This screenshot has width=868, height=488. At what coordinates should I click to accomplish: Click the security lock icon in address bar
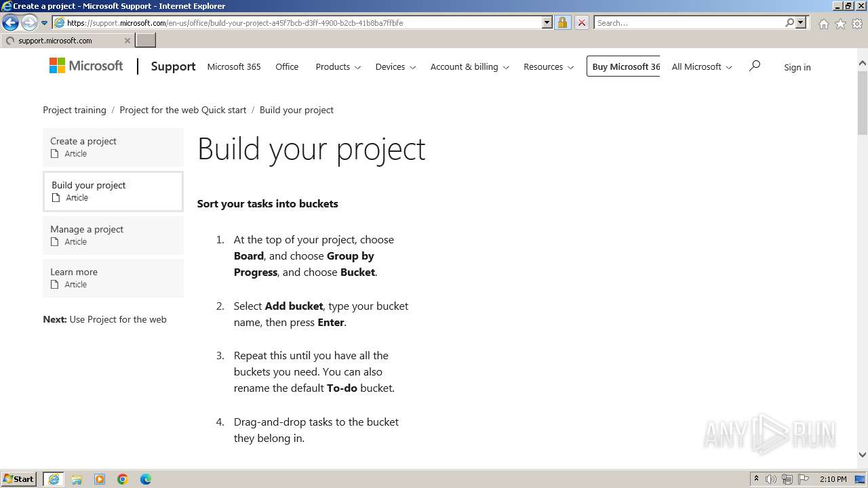point(562,22)
